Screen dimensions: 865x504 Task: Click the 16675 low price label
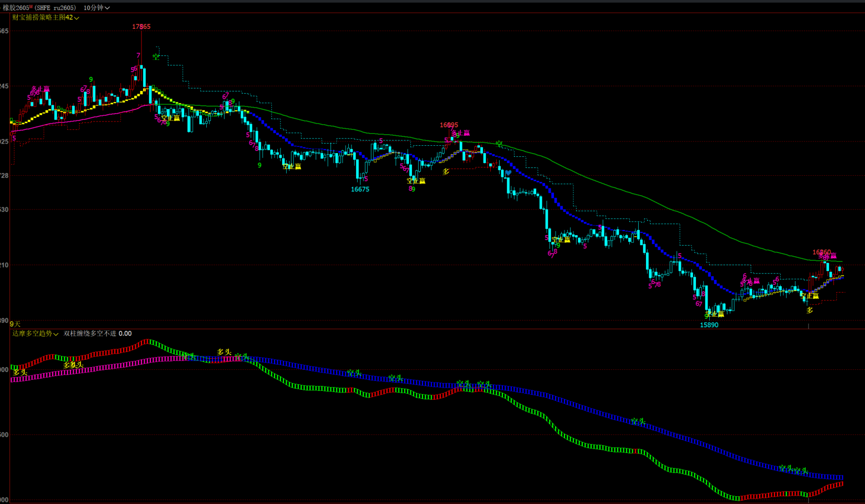(x=360, y=190)
